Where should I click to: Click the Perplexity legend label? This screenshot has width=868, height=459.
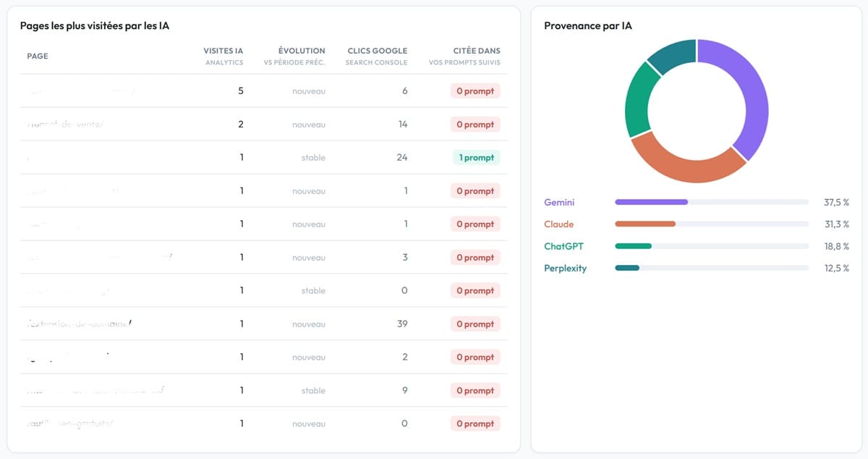(x=565, y=268)
